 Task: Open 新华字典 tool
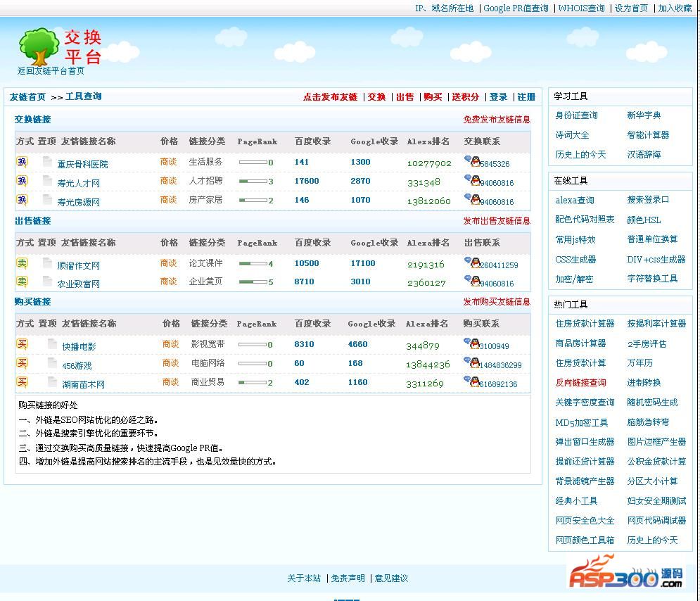click(644, 115)
